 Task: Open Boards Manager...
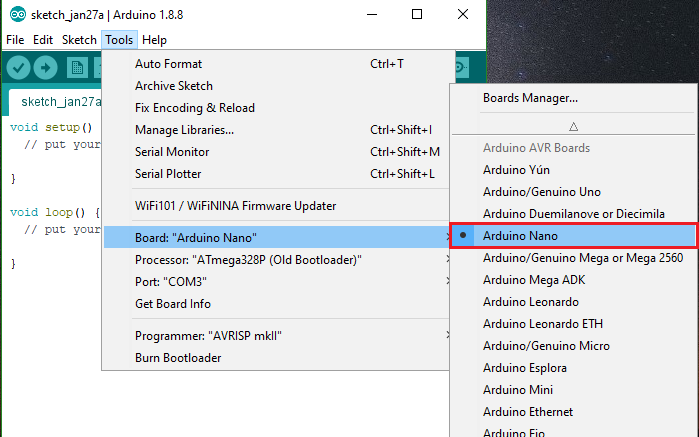click(573, 98)
